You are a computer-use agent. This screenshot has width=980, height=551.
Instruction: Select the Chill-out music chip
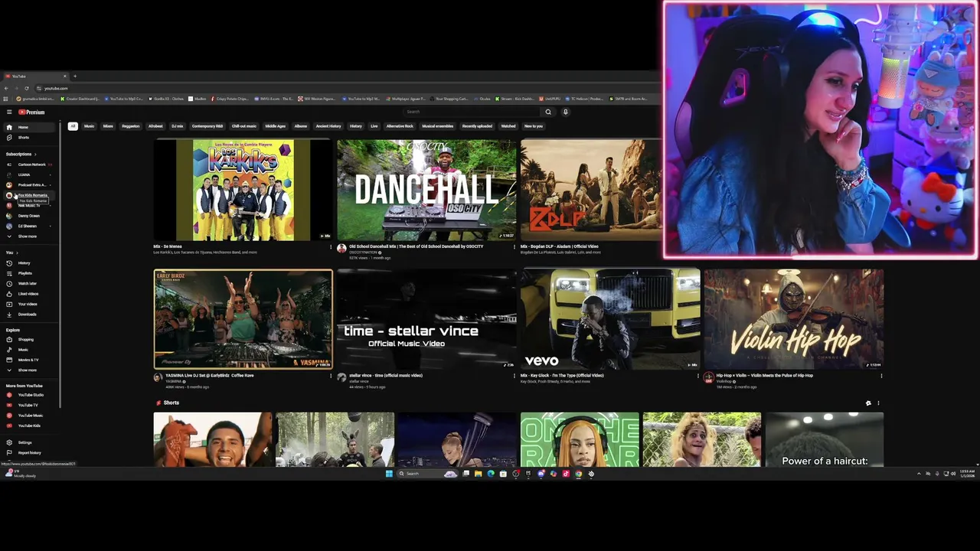pyautogui.click(x=244, y=126)
